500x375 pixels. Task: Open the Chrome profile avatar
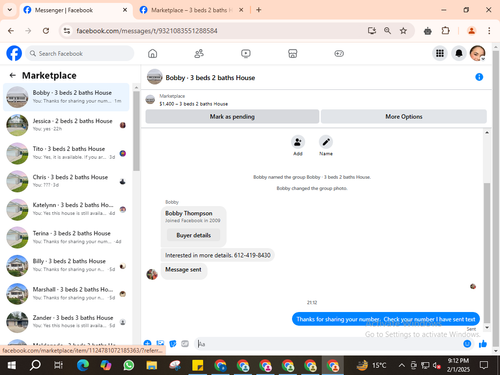(x=471, y=31)
